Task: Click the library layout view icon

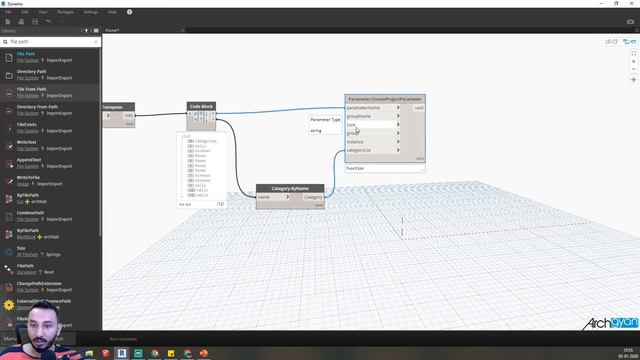Action: pos(96,31)
